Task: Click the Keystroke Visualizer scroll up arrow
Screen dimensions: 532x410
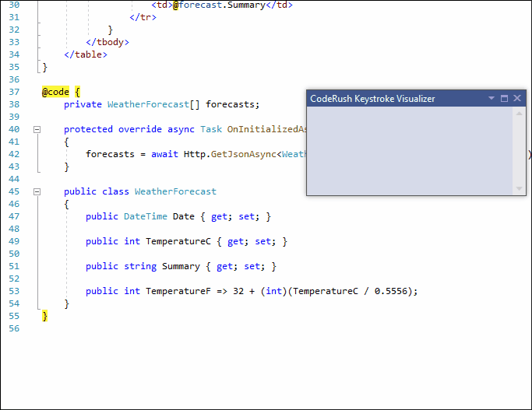Action: pos(519,114)
